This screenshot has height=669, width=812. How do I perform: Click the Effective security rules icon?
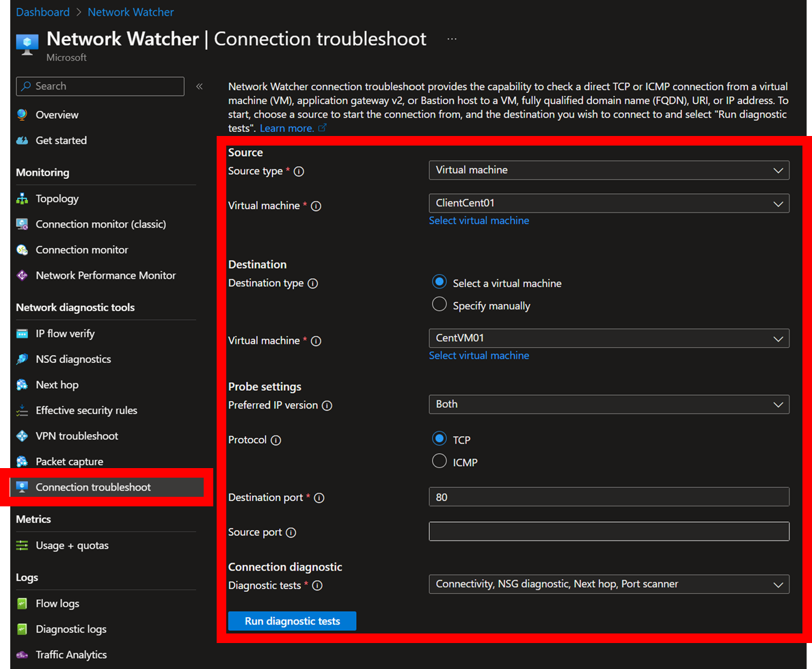coord(22,411)
